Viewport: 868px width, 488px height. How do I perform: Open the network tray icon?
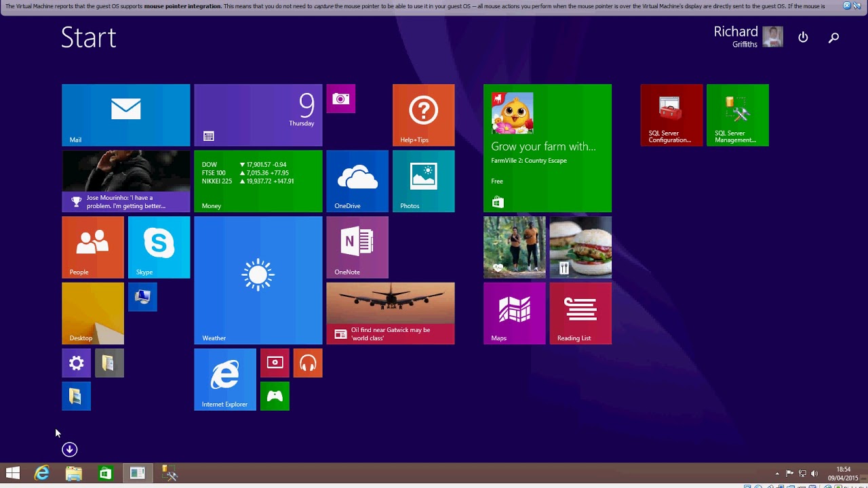coord(802,474)
